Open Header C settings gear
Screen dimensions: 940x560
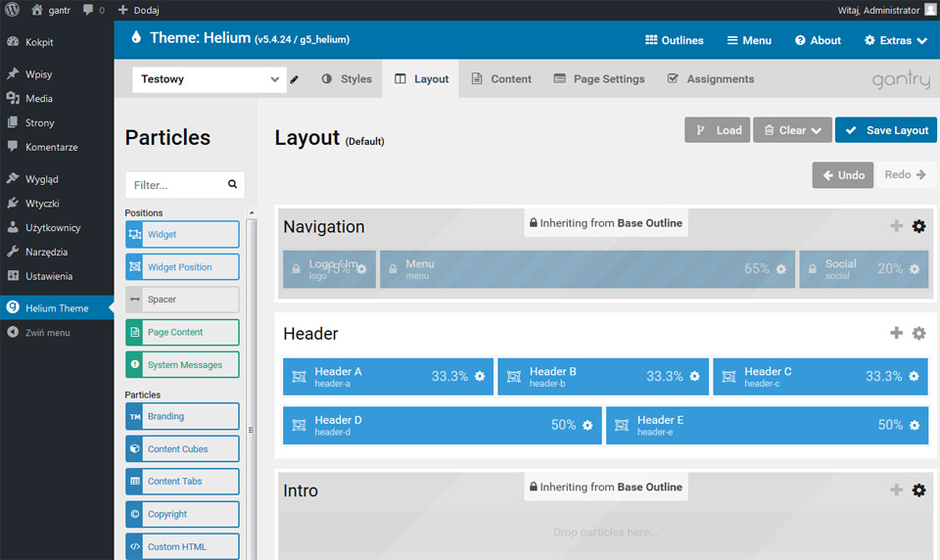914,376
